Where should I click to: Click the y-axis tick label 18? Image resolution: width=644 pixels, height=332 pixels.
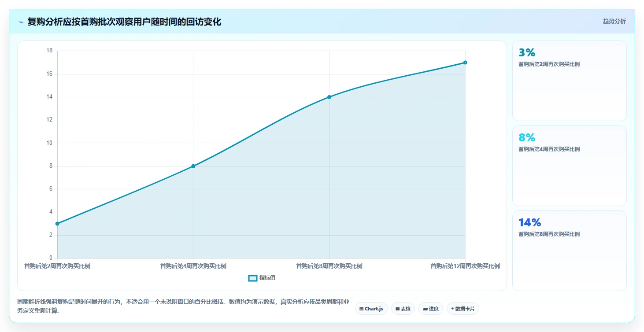pos(49,51)
